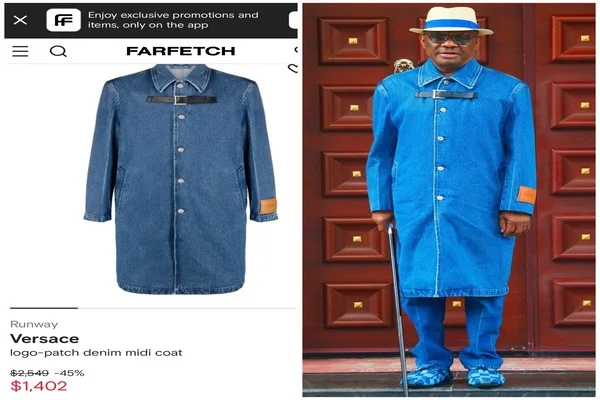Go home via the FARFETCH logo
The image size is (600, 400).
[181, 51]
